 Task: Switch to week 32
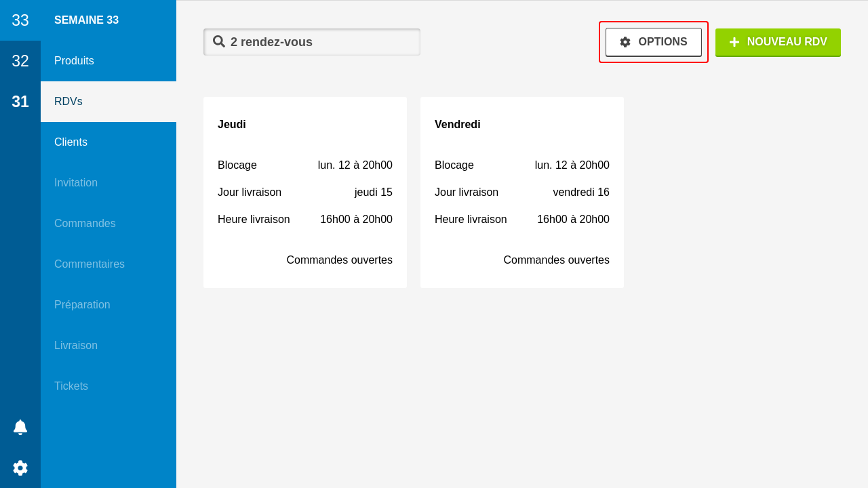(x=20, y=61)
